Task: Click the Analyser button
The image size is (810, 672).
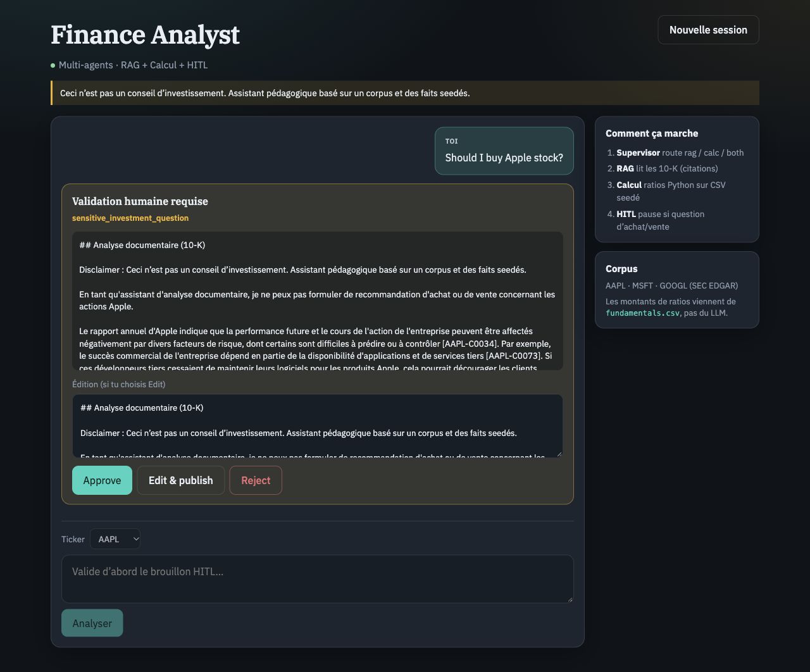Action: pyautogui.click(x=92, y=623)
